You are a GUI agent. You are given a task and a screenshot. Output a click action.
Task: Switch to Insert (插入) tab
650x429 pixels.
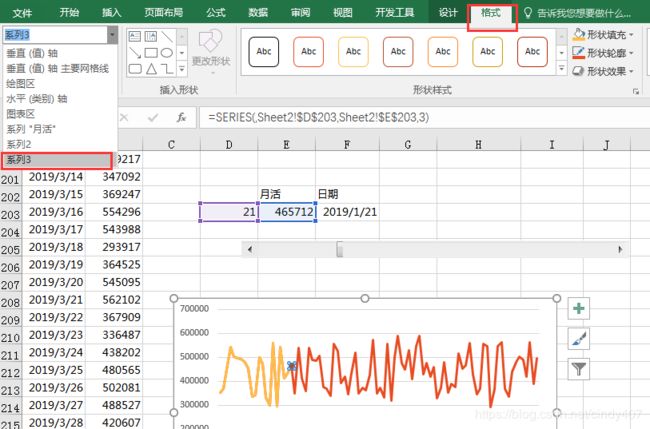click(112, 12)
